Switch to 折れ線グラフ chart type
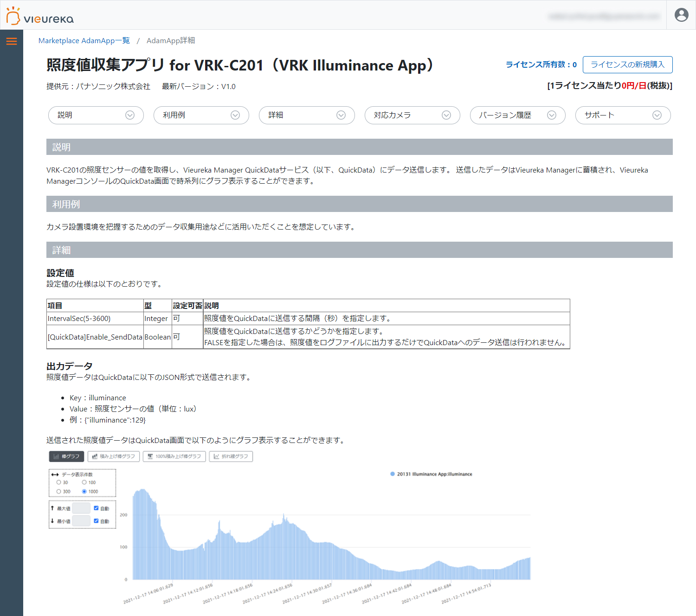The image size is (696, 616). pos(231,456)
